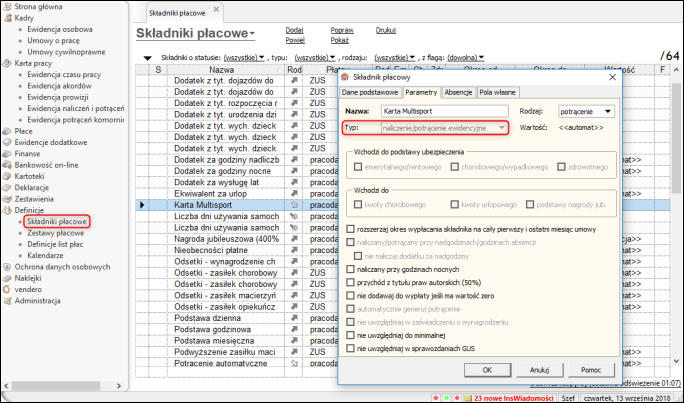The width and height of the screenshot is (684, 403).
Task: Check rozszerzaj okres wypłacania składnika option
Action: pyautogui.click(x=350, y=229)
